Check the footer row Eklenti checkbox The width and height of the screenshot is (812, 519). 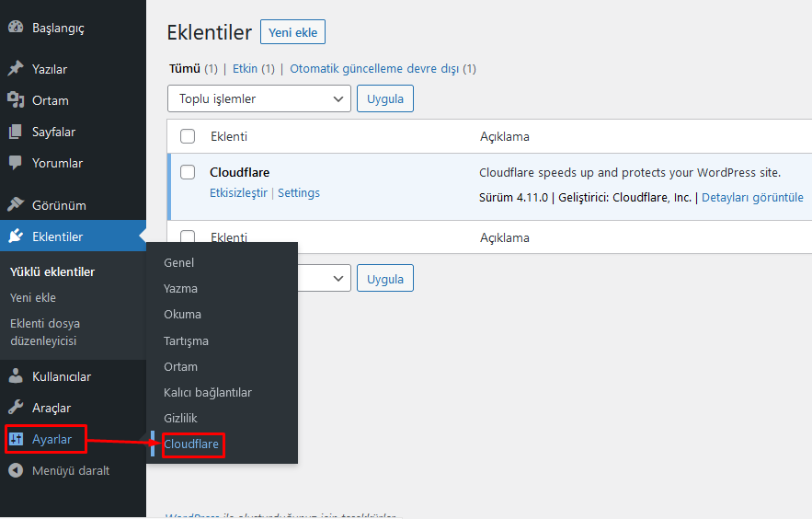click(x=188, y=236)
